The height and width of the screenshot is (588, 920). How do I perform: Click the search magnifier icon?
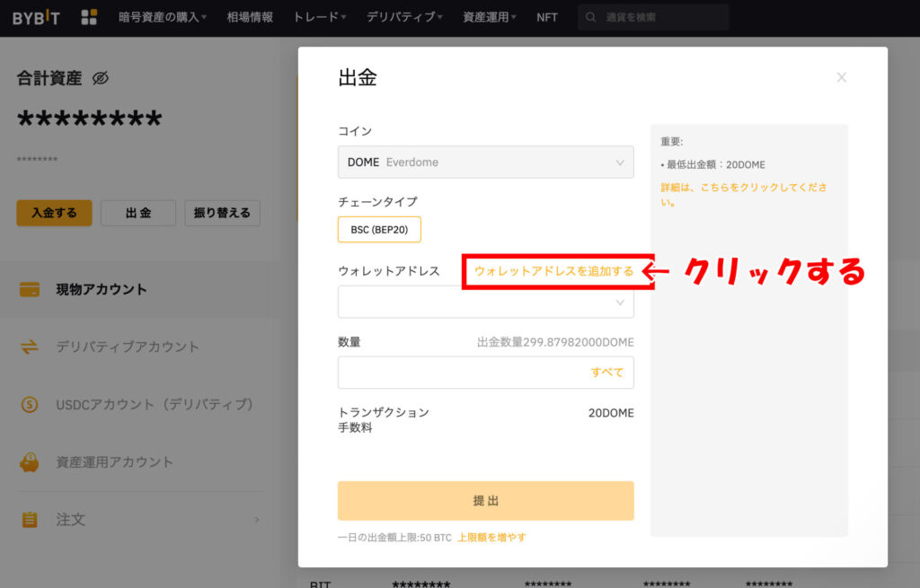click(591, 18)
